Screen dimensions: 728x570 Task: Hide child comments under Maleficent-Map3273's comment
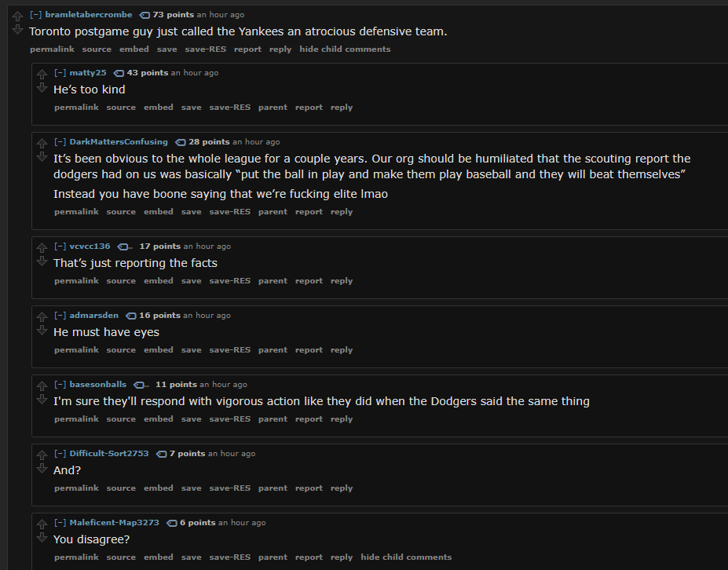pos(406,557)
